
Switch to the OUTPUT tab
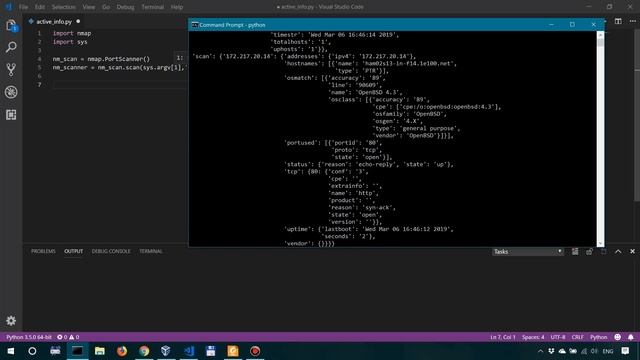[73, 251]
